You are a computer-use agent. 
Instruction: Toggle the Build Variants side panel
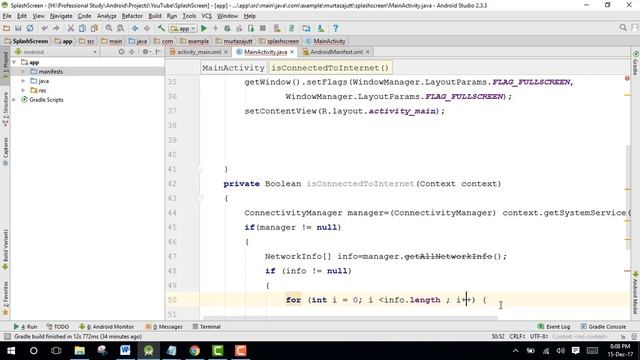point(5,249)
